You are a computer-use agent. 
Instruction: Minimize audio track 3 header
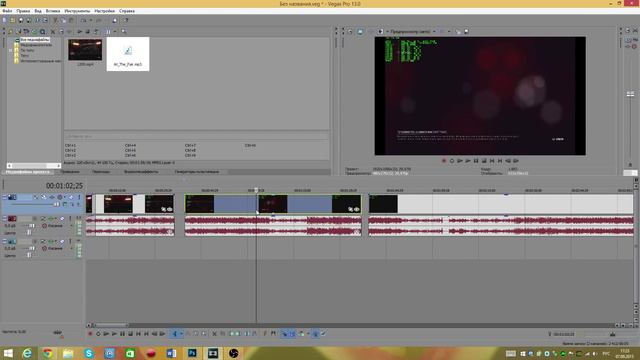[4, 240]
